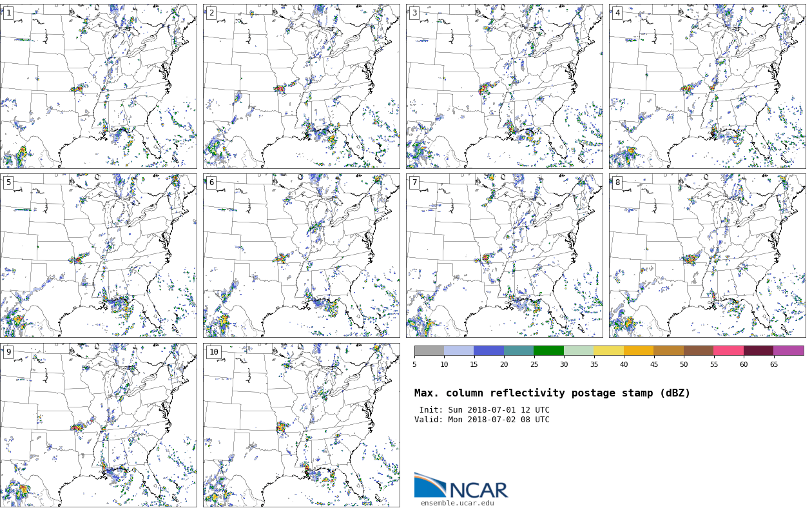Click the Valid time text line
This screenshot has height=508, width=812.
point(482,420)
